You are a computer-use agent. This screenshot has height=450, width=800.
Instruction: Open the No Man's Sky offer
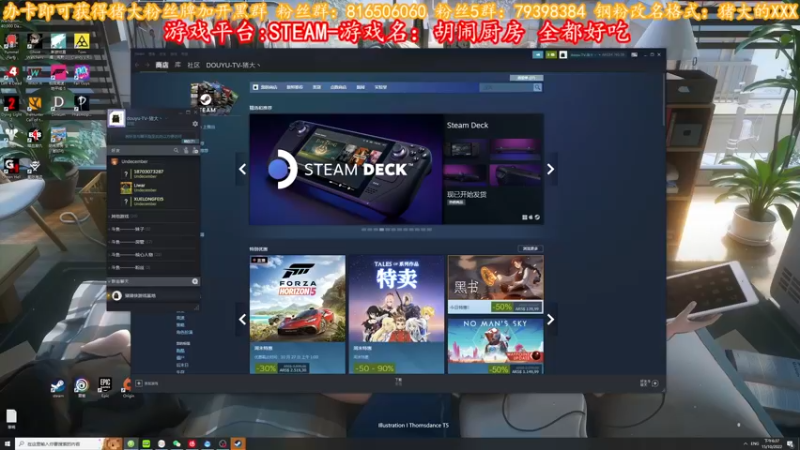495,346
